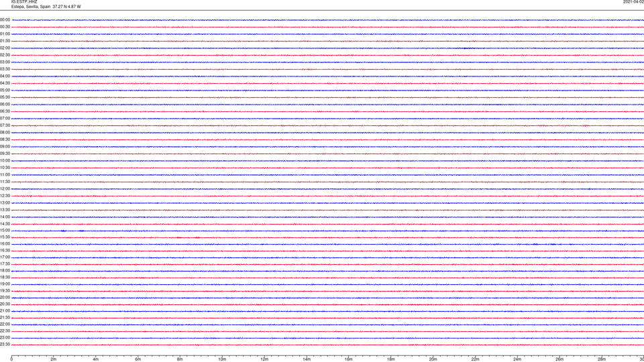
Task: Click the 28m tick on the minute axis
Action: click(x=602, y=359)
